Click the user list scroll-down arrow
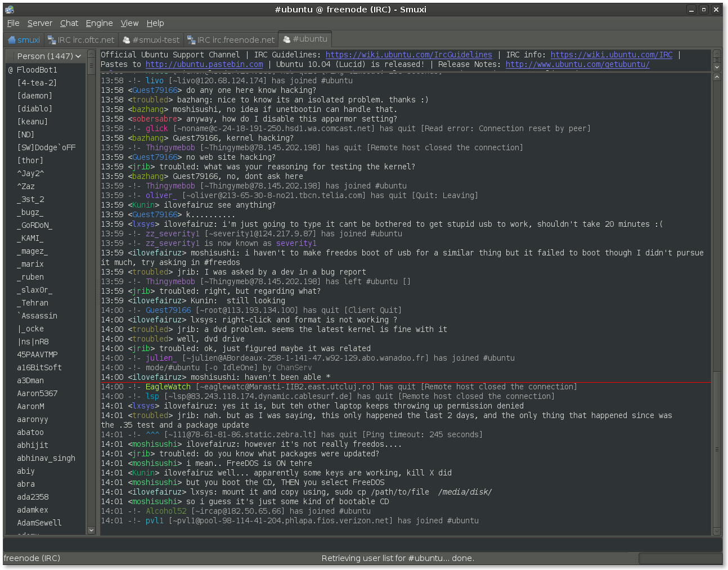728x570 pixels. (x=91, y=530)
